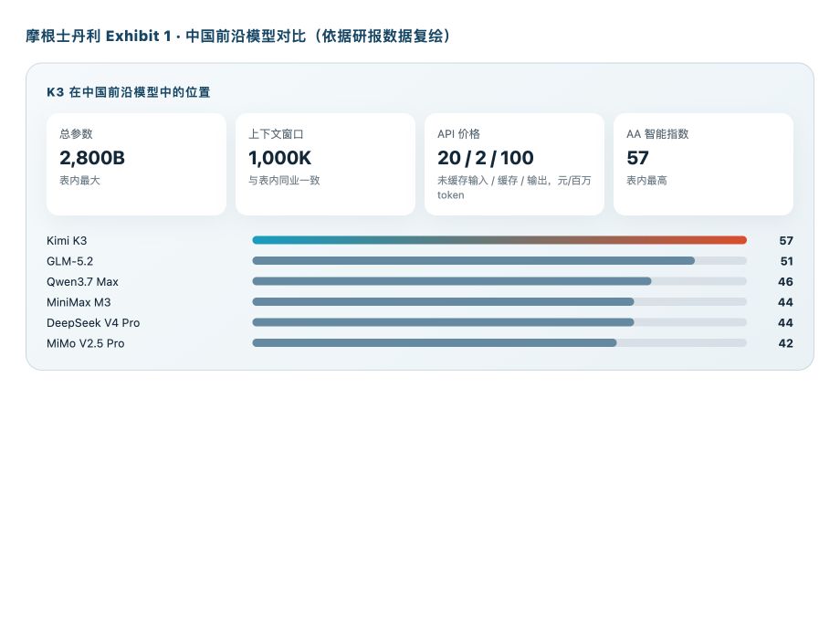
Task: Select the API 价格 card label
Action: click(x=458, y=134)
